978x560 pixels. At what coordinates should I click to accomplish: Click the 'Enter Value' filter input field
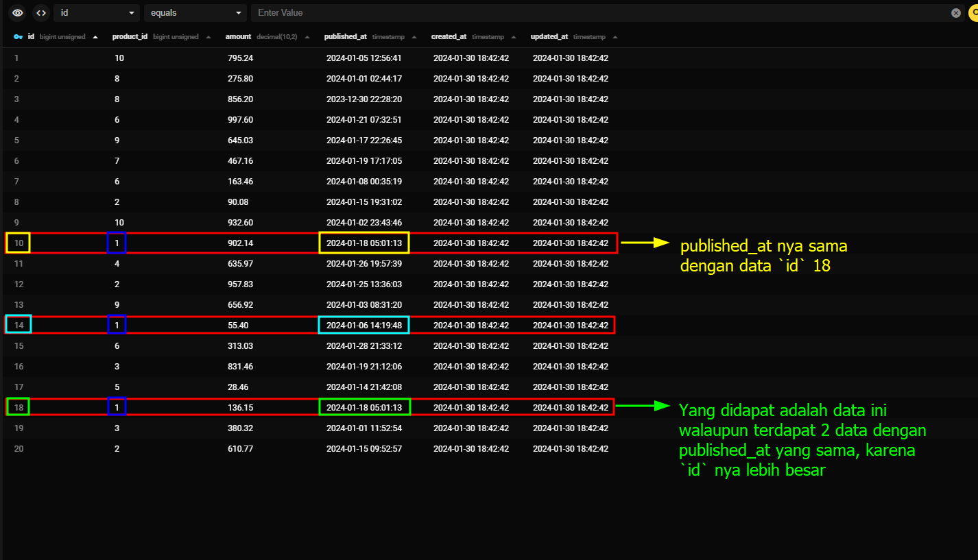coord(597,13)
